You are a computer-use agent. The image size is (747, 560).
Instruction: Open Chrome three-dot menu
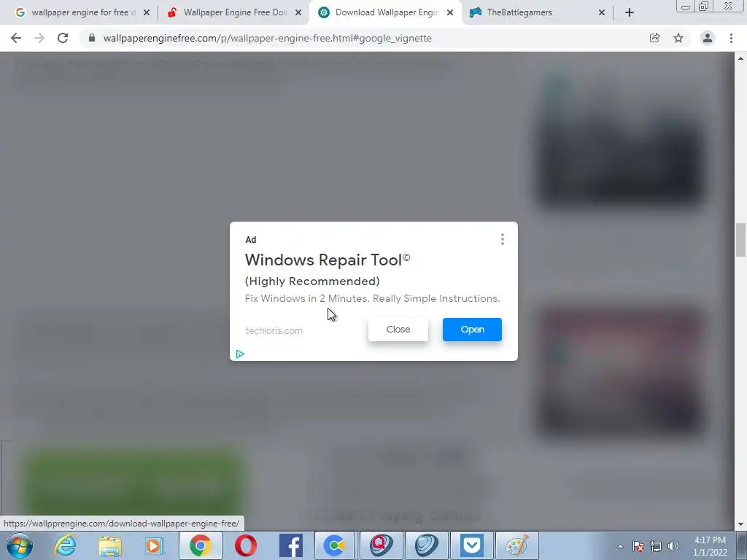pos(731,38)
